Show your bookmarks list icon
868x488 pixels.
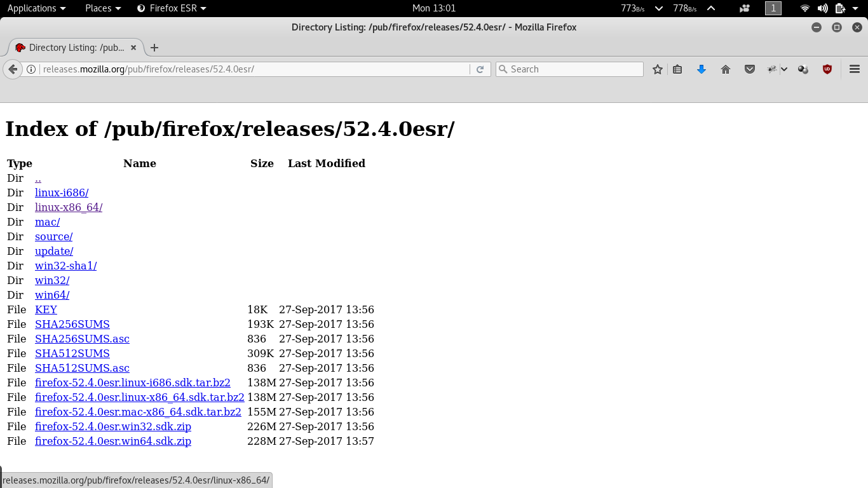(x=677, y=69)
